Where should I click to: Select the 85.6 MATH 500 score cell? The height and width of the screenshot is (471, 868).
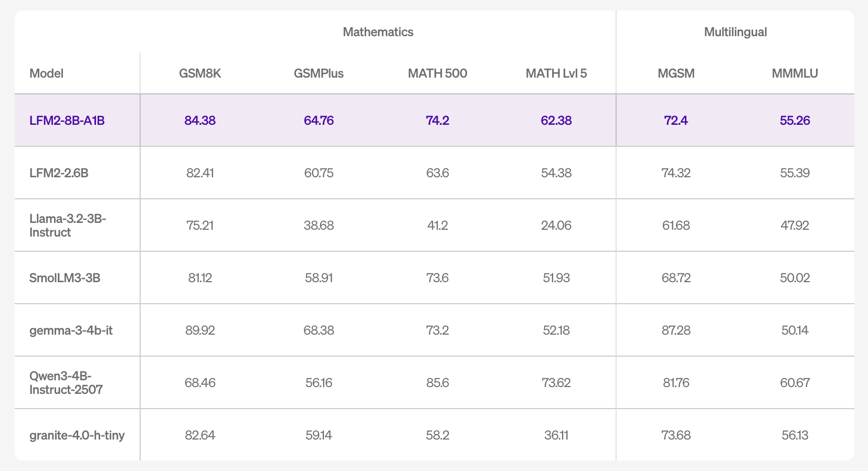coord(437,383)
